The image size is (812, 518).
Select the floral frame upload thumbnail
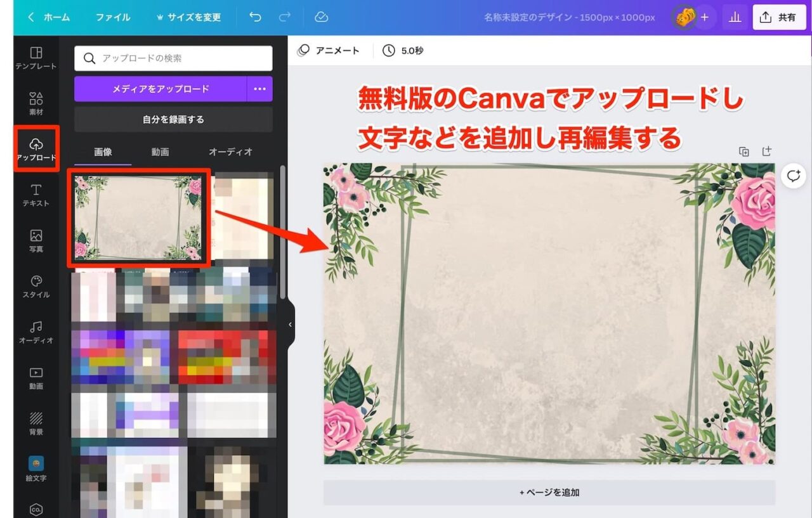pyautogui.click(x=138, y=217)
